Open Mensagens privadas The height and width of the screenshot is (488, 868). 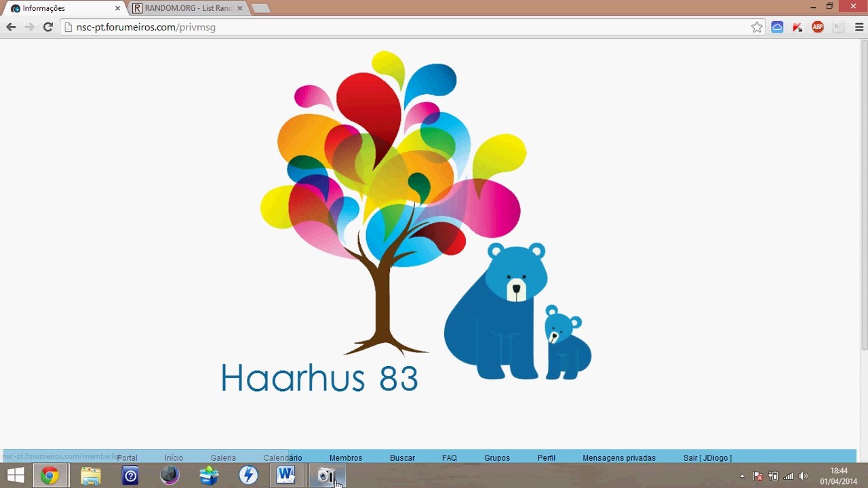(x=619, y=458)
